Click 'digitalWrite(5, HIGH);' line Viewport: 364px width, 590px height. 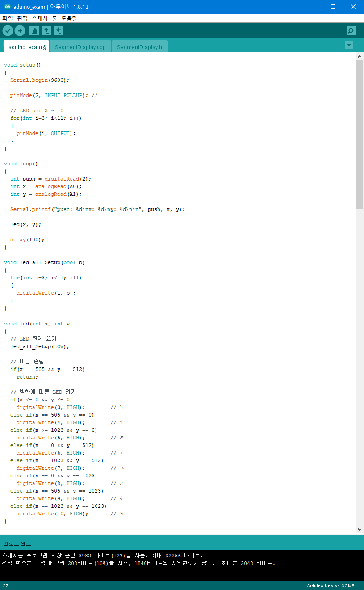point(50,437)
